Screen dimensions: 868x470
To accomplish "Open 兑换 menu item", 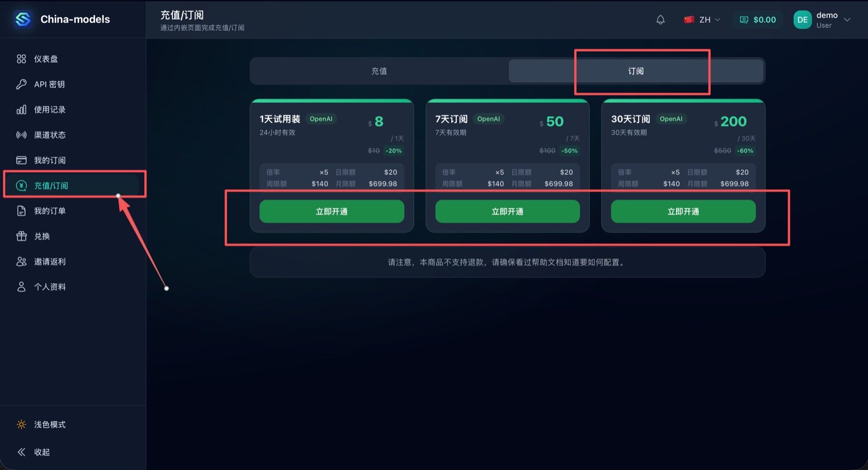I will pyautogui.click(x=73, y=236).
